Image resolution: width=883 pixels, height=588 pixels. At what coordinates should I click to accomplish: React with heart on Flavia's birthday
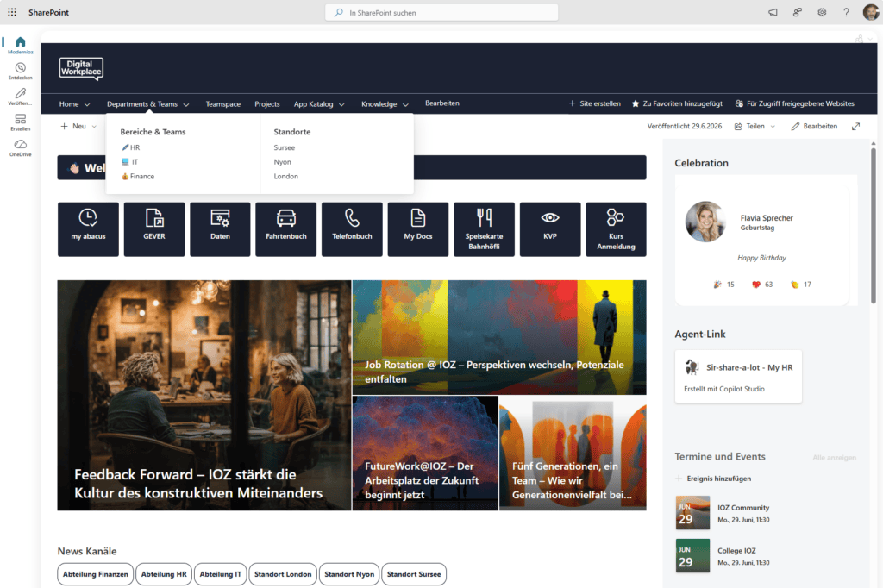click(756, 285)
